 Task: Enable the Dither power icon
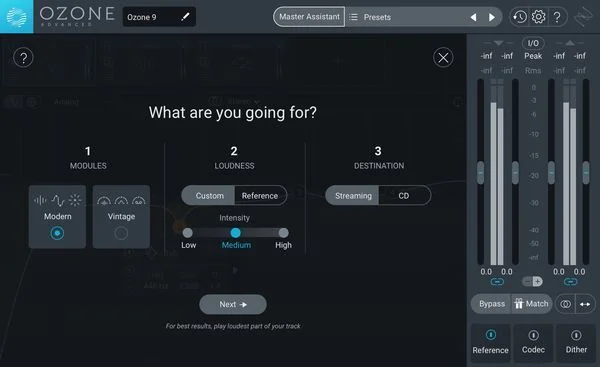(576, 335)
